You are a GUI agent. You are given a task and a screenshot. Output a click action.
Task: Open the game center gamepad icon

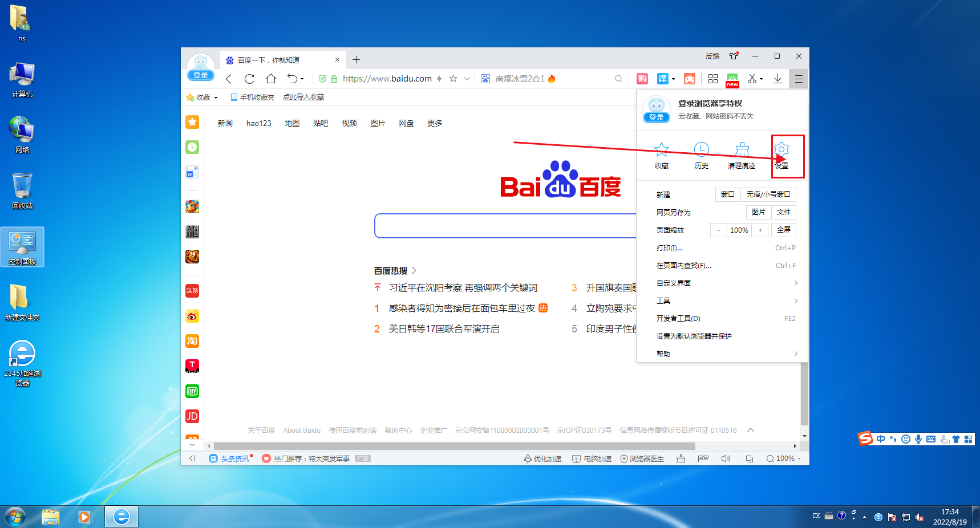coord(690,79)
